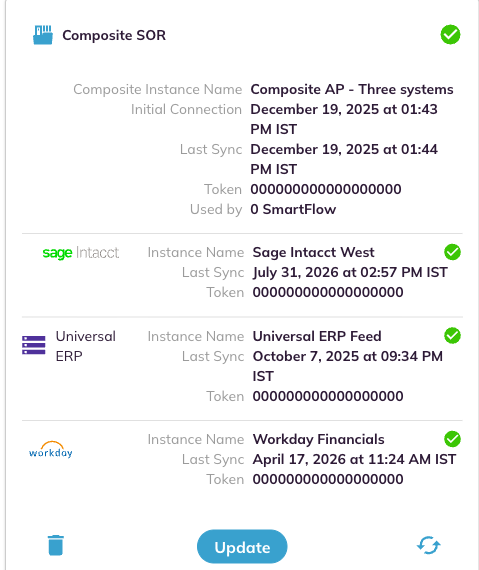Click the Universal ERP purple server icon
This screenshot has height=570, width=479.
[34, 345]
